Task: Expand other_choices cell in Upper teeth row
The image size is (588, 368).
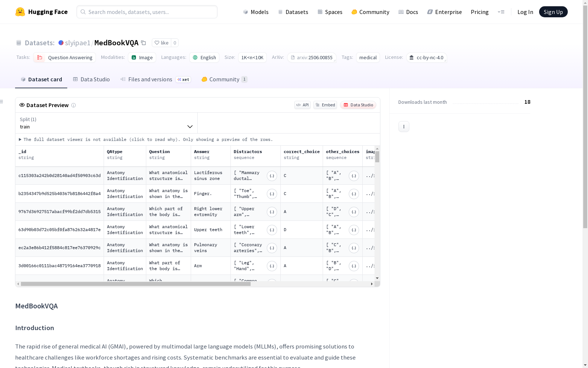Action: point(354,230)
